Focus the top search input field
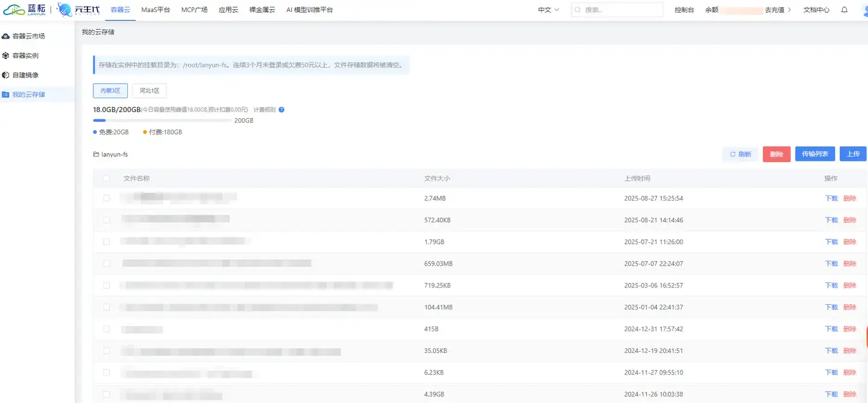The image size is (868, 403). click(617, 10)
